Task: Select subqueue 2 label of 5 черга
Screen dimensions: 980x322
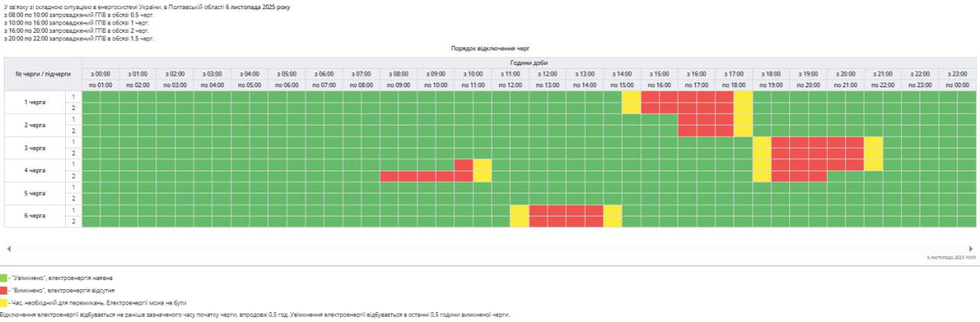Action: point(74,199)
